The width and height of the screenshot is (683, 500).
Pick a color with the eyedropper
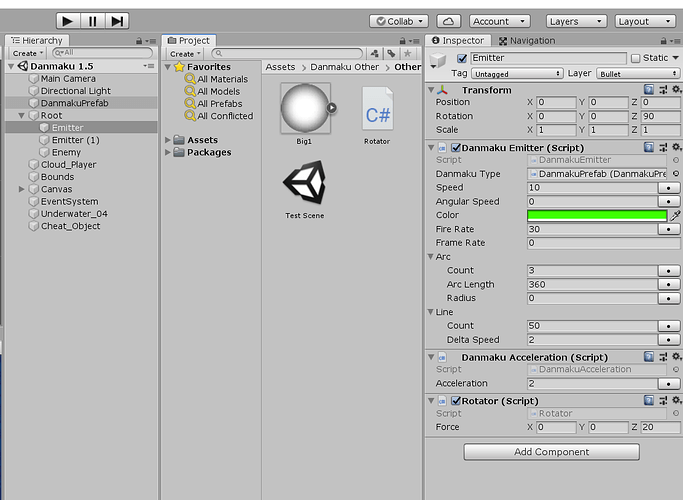[675, 215]
